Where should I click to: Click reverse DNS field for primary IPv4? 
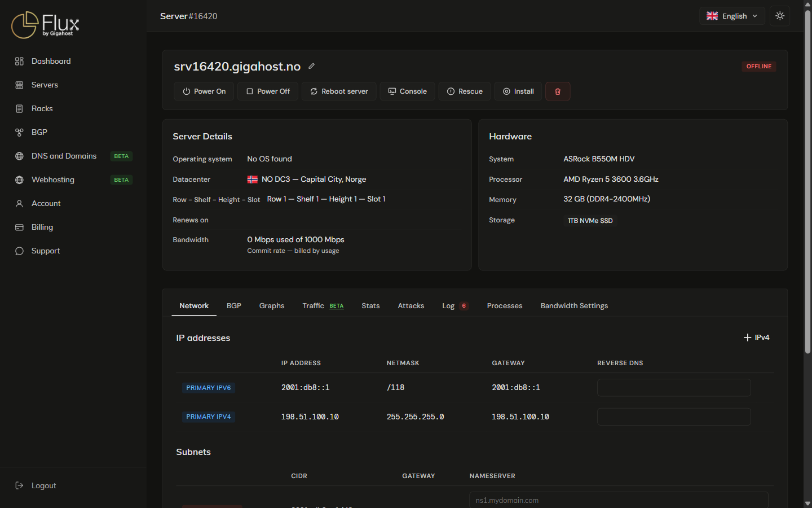coord(674,417)
